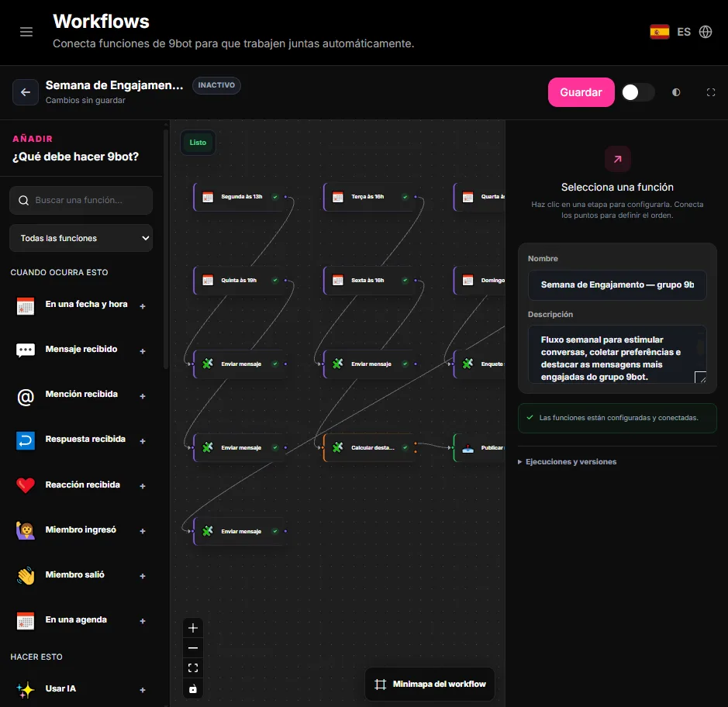Expand 'Ejecuciones y versiones' section
Screen dimensions: 728x707
pyautogui.click(x=568, y=461)
